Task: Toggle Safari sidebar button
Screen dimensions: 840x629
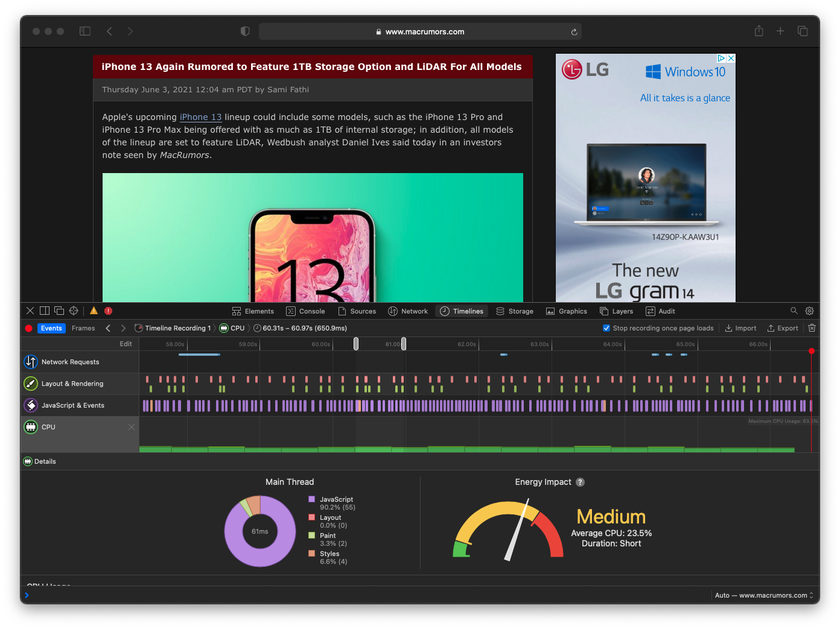Action: point(85,31)
